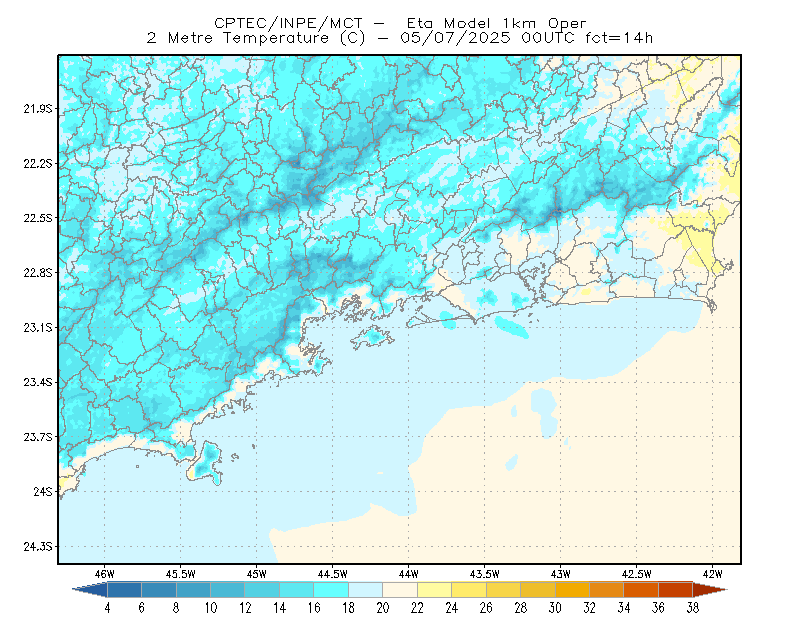Click the 42W longitude axis label
800x618 pixels.
click(x=712, y=574)
